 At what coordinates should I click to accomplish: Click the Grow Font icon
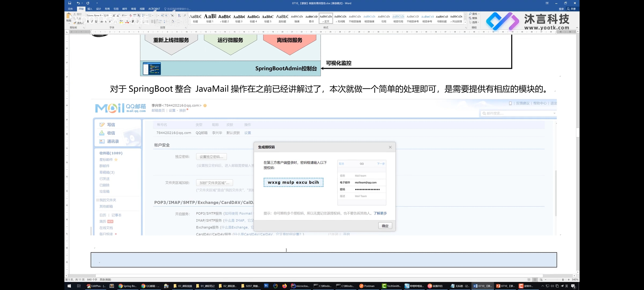[114, 15]
